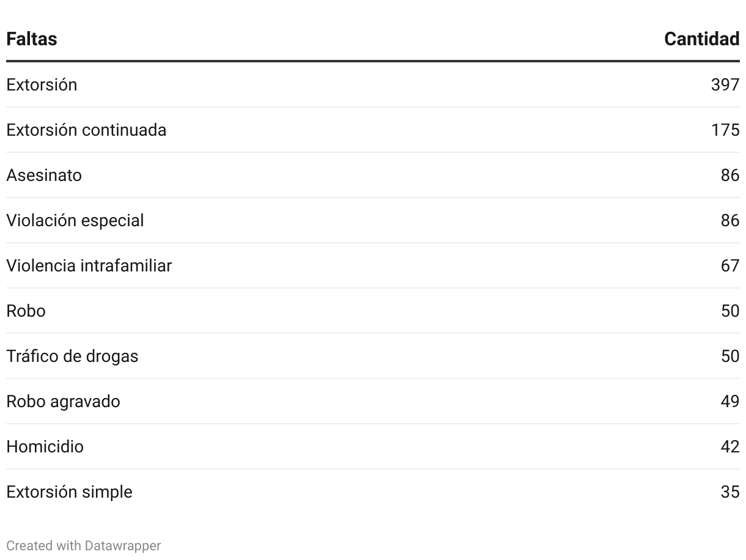
Task: Select the Homicidio row label
Action: pyautogui.click(x=45, y=446)
